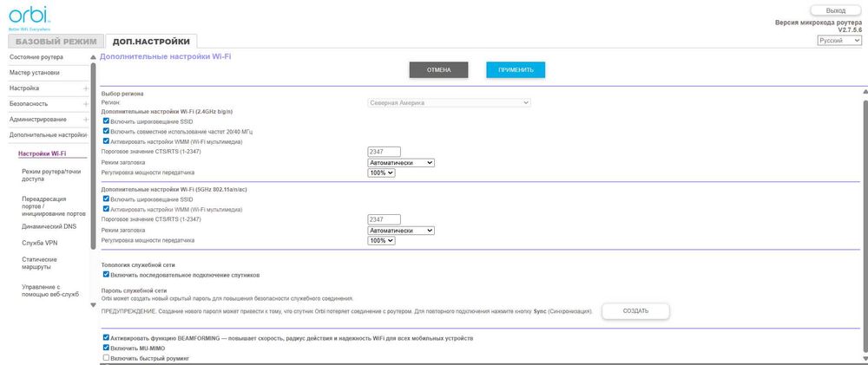This screenshot has width=868, height=365.
Task: Open Переадресация портов page
Action: (54, 206)
